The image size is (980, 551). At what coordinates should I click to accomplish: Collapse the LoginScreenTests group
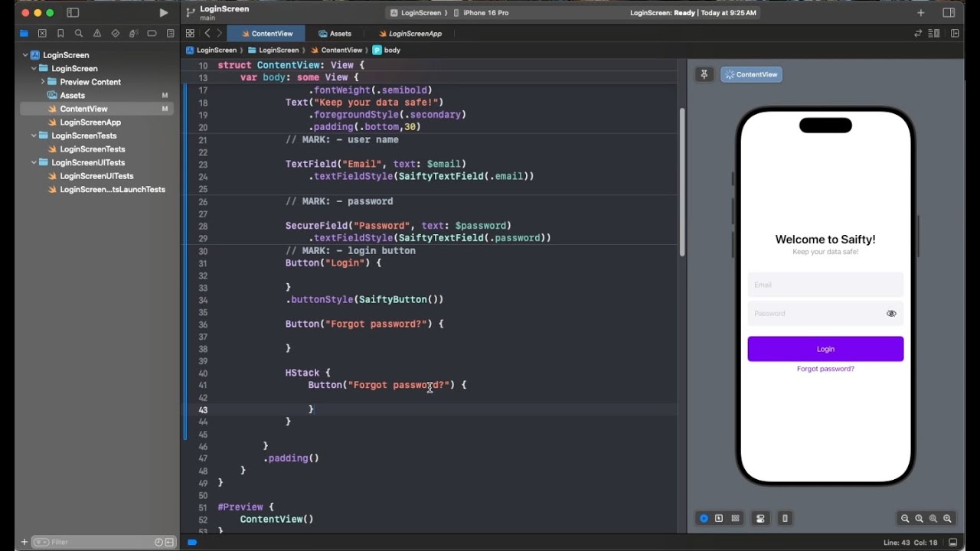coord(34,135)
